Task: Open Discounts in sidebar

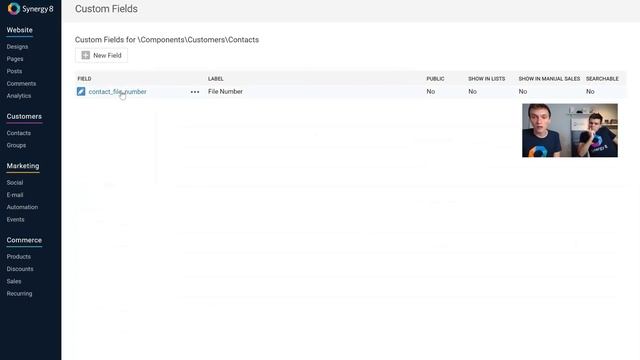Action: coord(20,269)
